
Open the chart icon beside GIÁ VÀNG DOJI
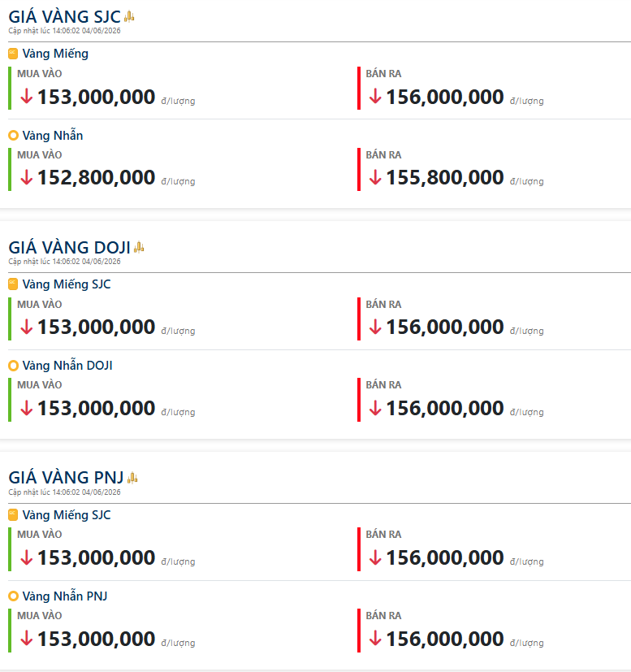tap(139, 247)
